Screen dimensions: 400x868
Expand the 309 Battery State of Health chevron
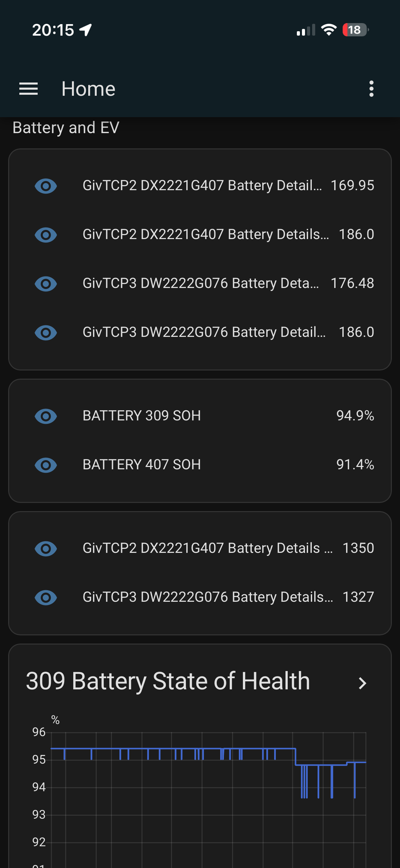(x=363, y=683)
